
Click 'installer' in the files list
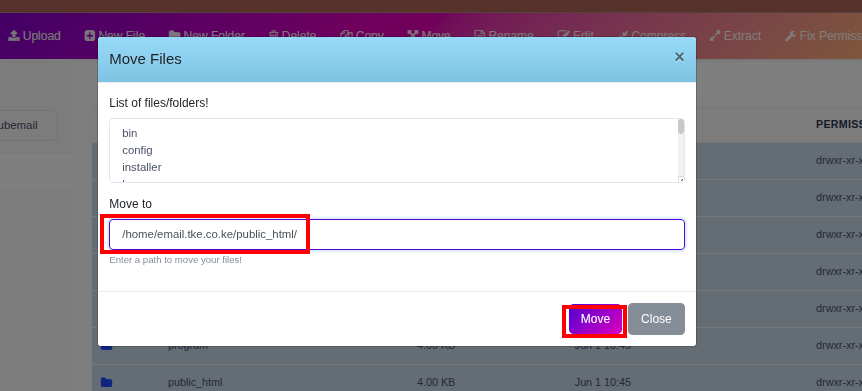[x=142, y=167]
